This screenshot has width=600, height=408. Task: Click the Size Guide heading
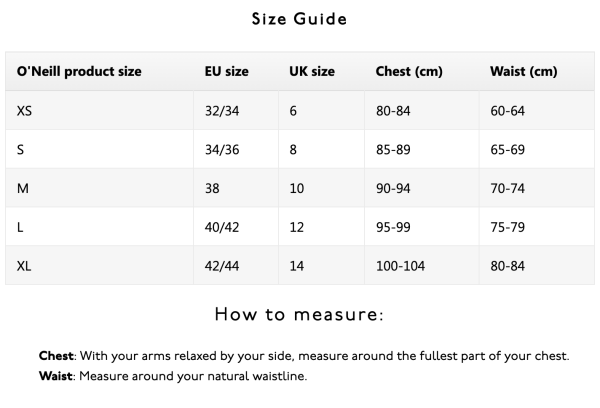[299, 18]
